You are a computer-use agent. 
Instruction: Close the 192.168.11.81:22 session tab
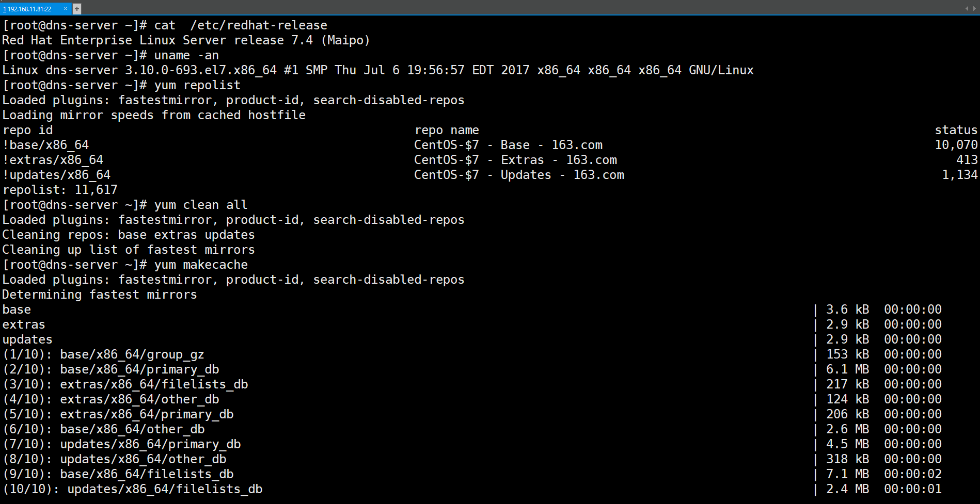tap(65, 9)
